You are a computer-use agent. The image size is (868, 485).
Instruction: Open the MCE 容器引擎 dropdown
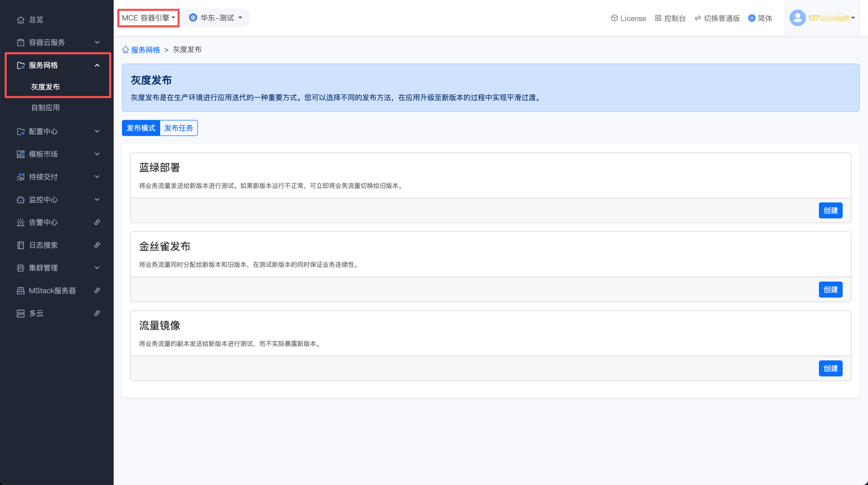(x=148, y=18)
